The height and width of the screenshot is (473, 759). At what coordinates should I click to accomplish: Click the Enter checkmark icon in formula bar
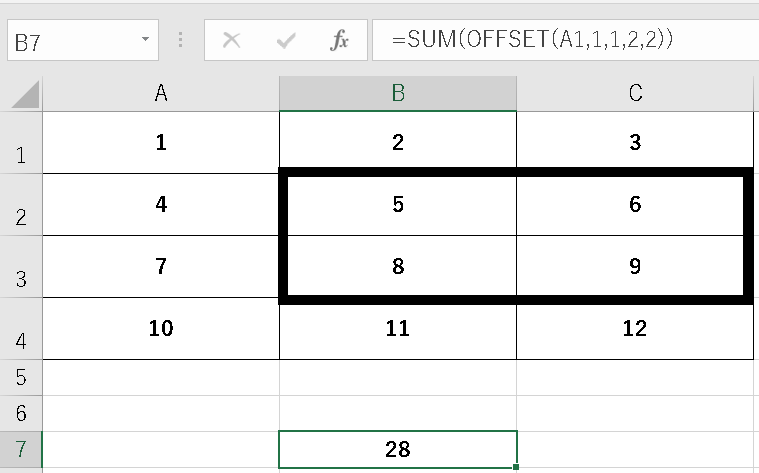tap(287, 41)
